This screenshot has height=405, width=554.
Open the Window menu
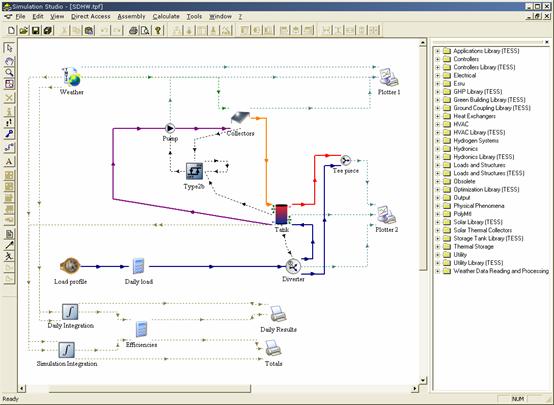click(220, 17)
